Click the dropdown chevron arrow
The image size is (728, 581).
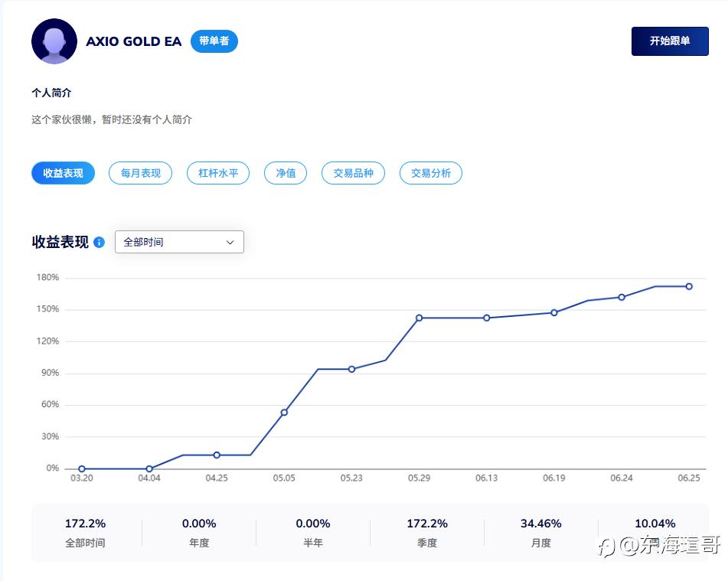pos(230,243)
